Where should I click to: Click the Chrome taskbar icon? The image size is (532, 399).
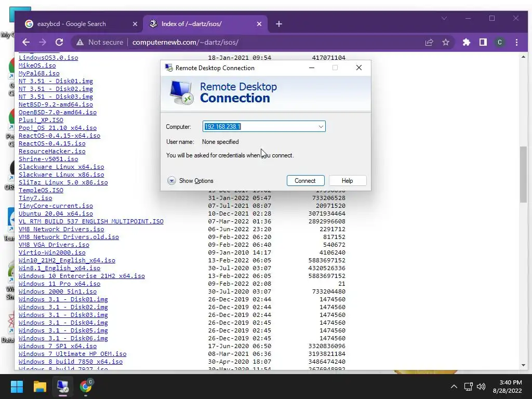(86, 387)
